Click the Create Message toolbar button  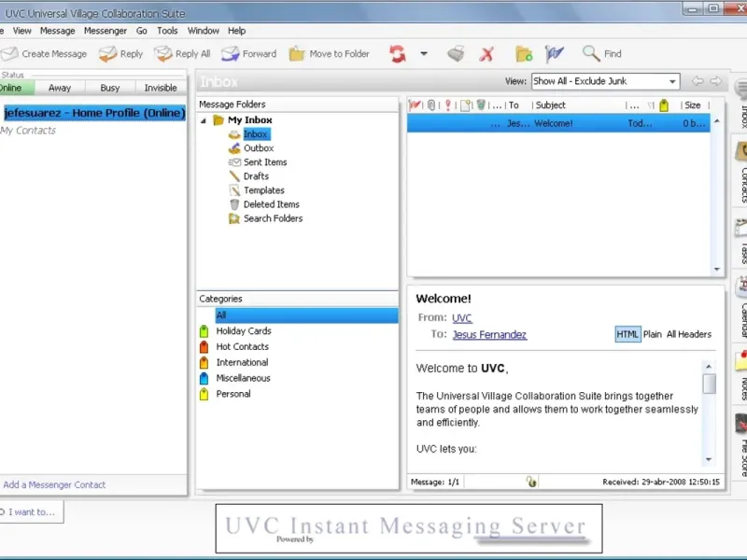[x=44, y=54]
